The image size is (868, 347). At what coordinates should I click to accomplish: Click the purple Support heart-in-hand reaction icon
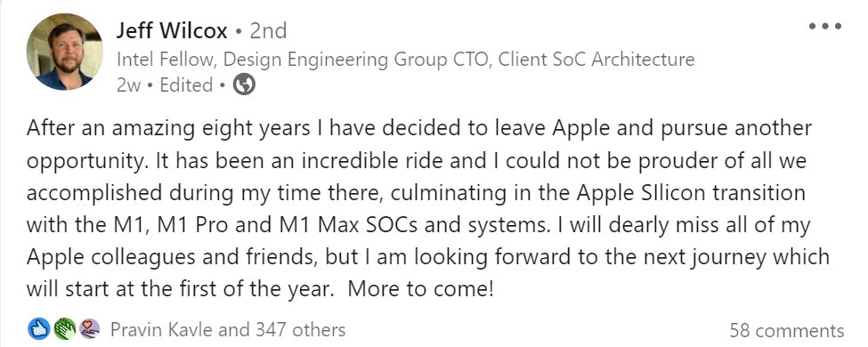pyautogui.click(x=90, y=330)
